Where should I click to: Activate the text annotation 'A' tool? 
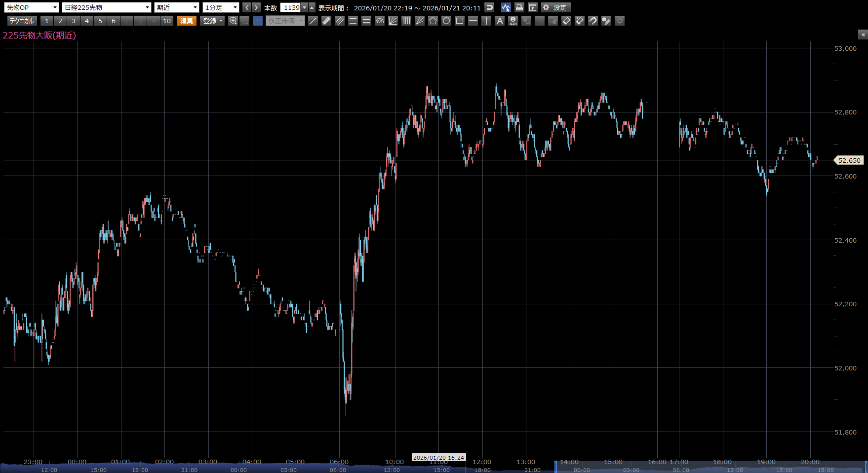click(x=500, y=21)
